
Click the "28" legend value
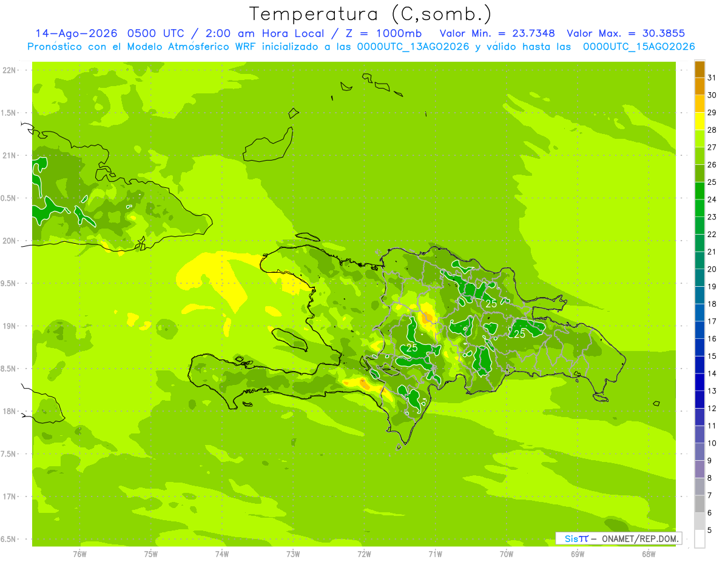click(x=712, y=130)
